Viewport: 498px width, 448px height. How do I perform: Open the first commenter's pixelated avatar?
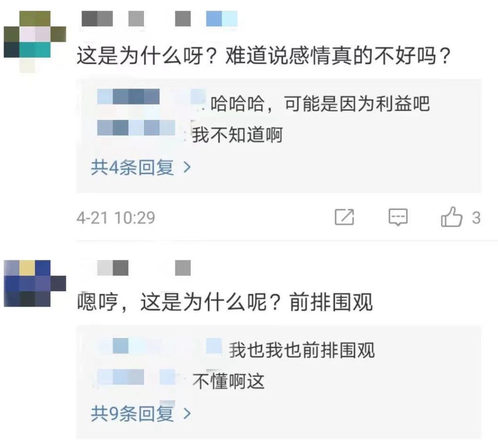35,41
